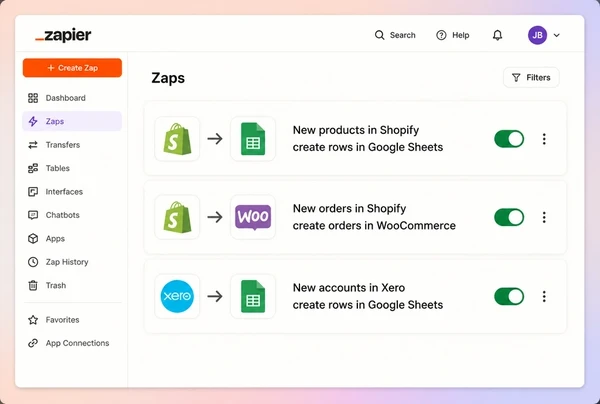
Task: Expand the account menu chevron
Action: tap(557, 35)
